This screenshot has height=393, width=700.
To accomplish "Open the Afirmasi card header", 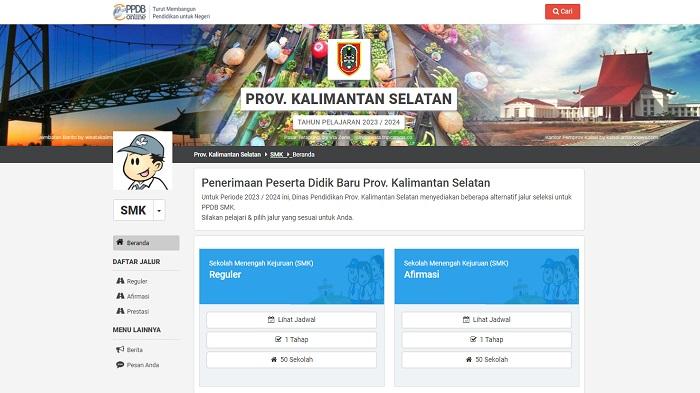I will 487,276.
